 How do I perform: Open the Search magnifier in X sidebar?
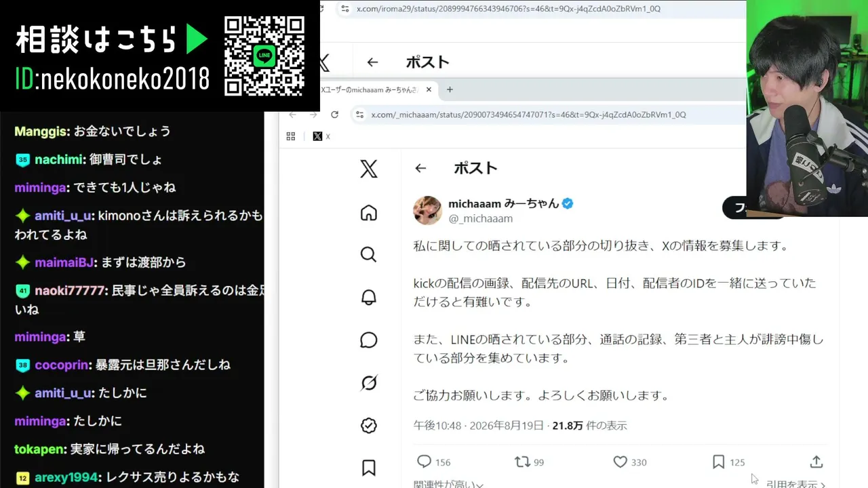369,254
